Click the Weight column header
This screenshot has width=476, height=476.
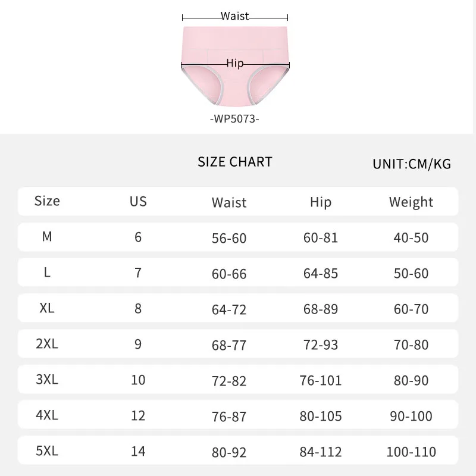click(411, 202)
